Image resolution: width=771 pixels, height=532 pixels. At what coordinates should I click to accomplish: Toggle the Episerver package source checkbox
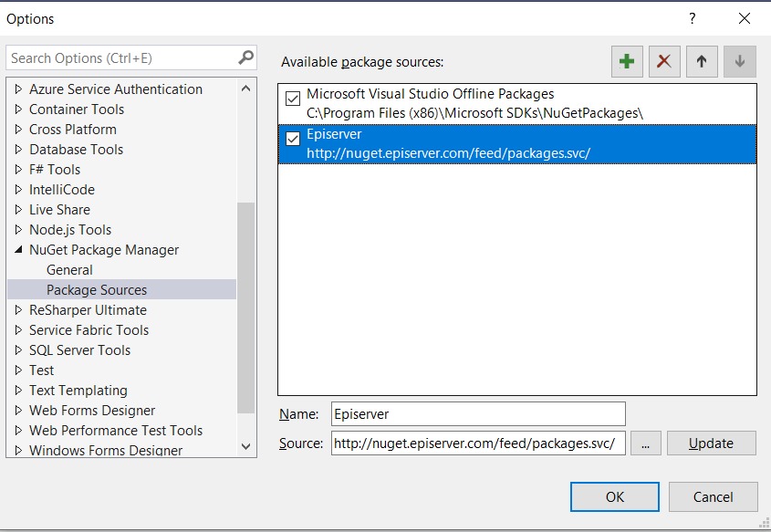(x=293, y=139)
